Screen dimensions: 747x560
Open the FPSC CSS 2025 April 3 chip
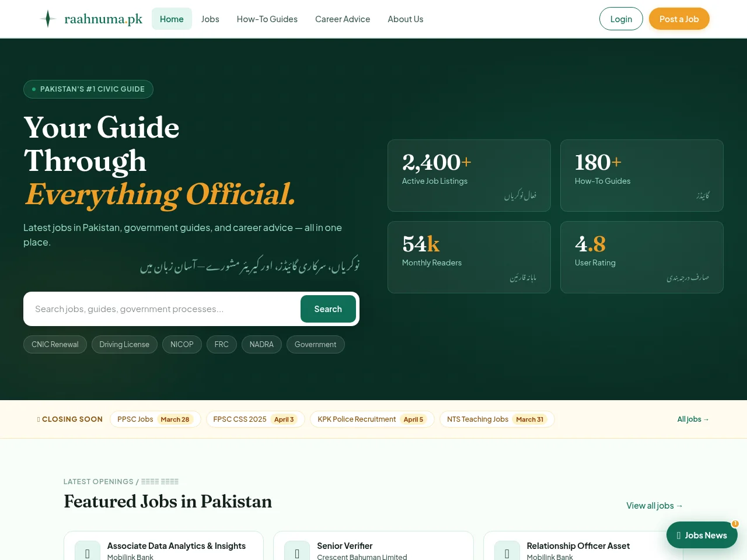(256, 419)
